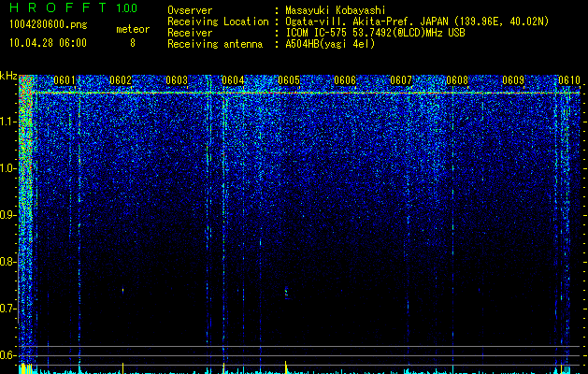Viewport: 588px width, 374px height.
Task: Click the yellow intensity spike below 0602
Action: point(122,368)
